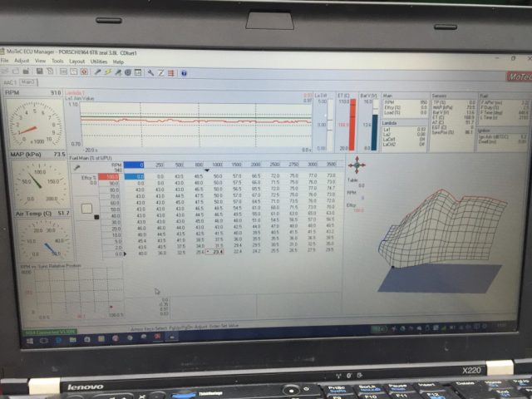Select the 1000 RPM column header
This screenshot has height=399, width=532.
[x=217, y=165]
